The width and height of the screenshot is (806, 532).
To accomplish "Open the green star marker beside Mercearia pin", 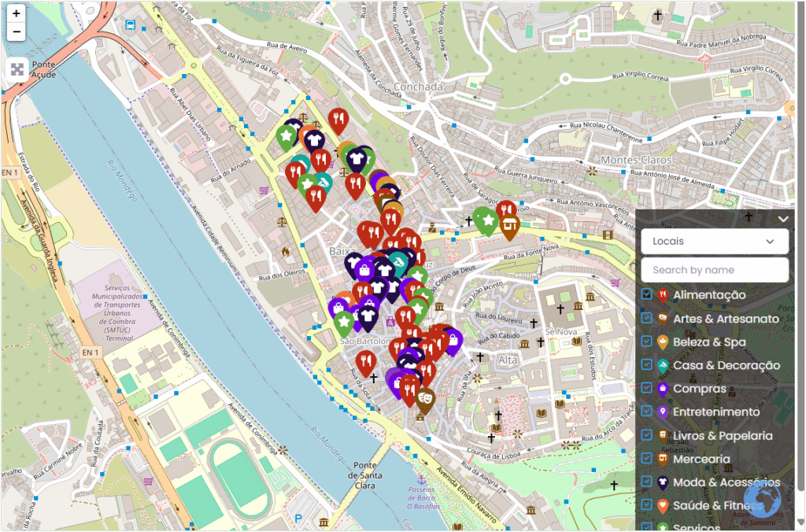I will [487, 220].
